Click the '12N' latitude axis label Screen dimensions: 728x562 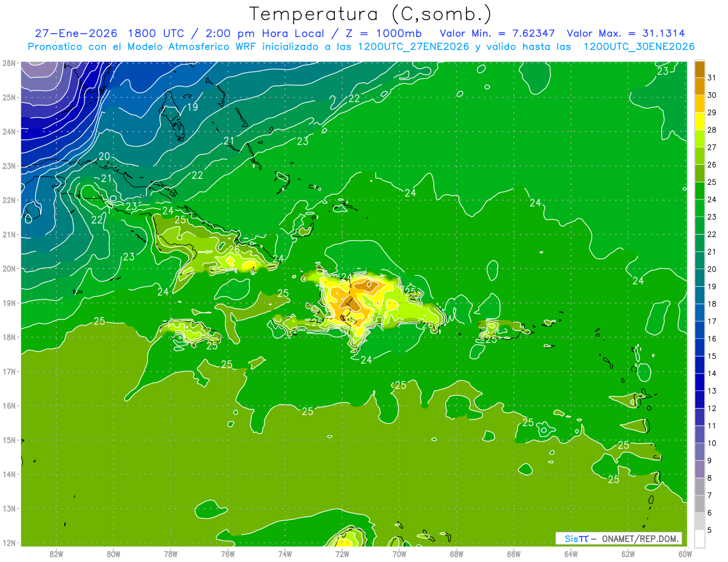click(x=8, y=543)
